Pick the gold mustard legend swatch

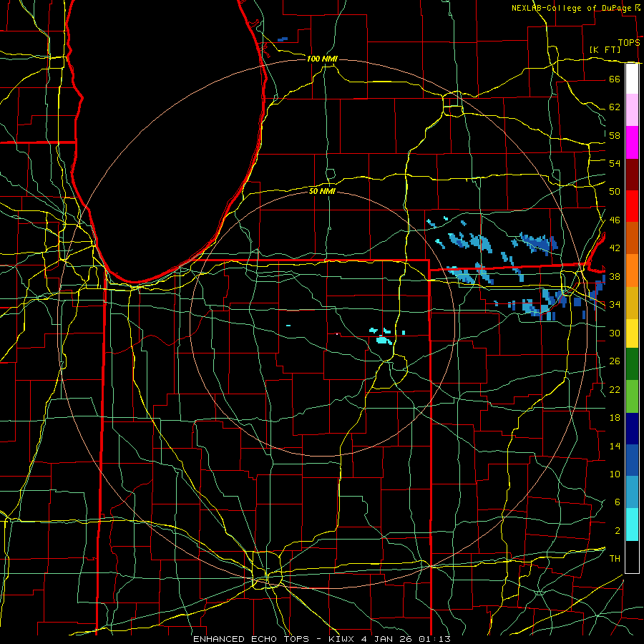(632, 303)
